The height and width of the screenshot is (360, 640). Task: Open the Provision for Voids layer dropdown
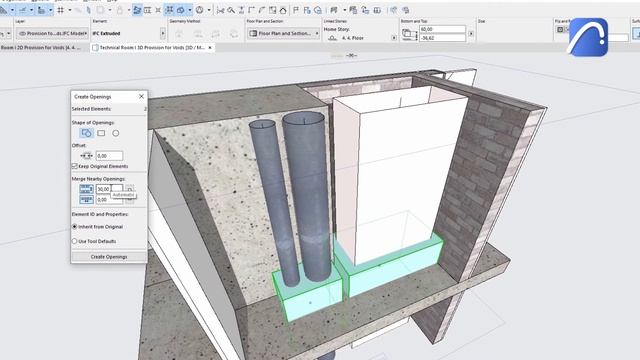point(52,33)
